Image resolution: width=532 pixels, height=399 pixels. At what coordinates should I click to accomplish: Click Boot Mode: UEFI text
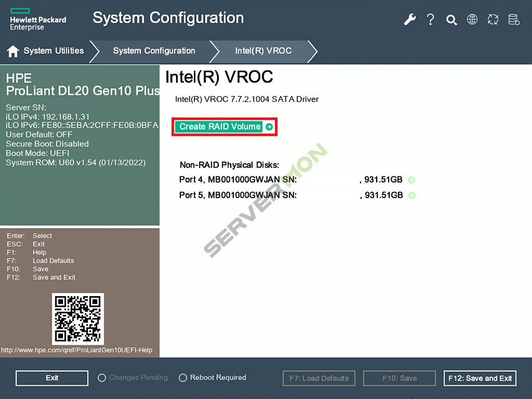click(x=37, y=153)
